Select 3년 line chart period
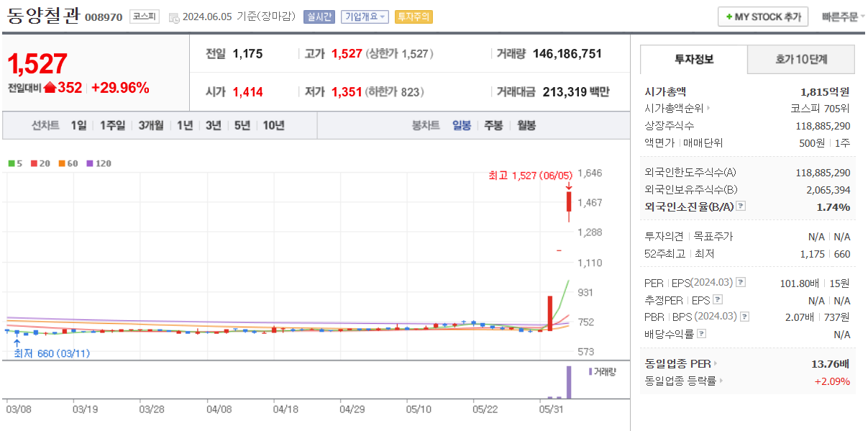This screenshot has height=431, width=868. point(214,125)
